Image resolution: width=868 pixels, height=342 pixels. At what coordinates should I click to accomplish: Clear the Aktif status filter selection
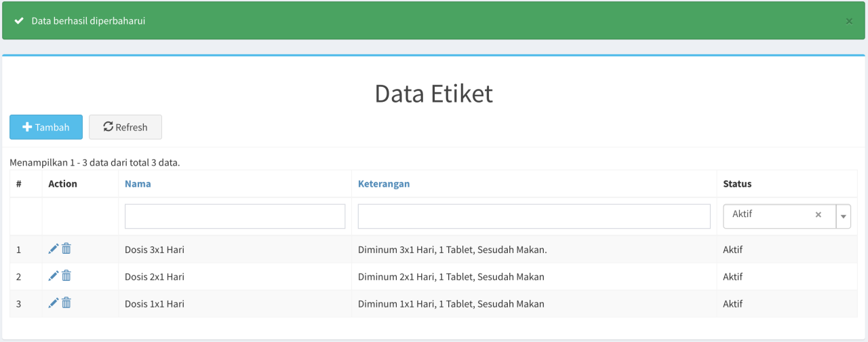(818, 214)
